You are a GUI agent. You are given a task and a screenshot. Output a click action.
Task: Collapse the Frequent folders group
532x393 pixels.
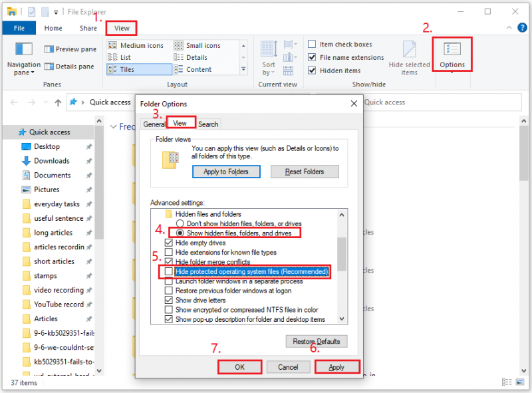114,126
